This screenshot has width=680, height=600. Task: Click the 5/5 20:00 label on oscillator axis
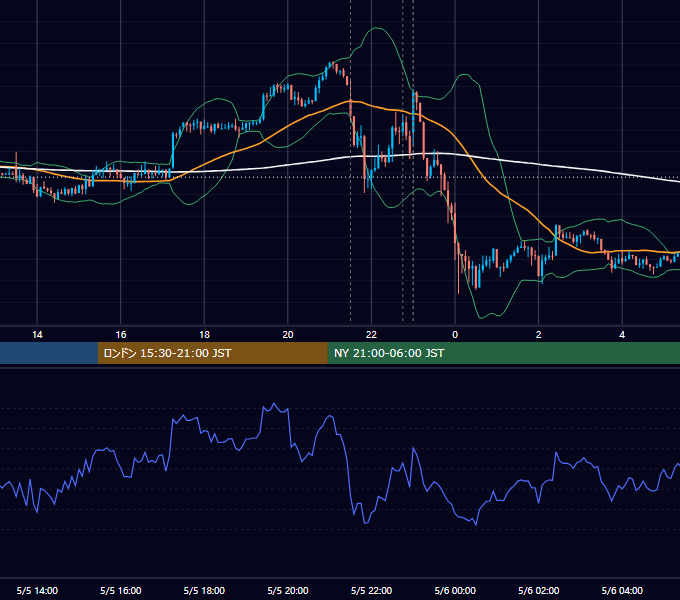coord(288,590)
